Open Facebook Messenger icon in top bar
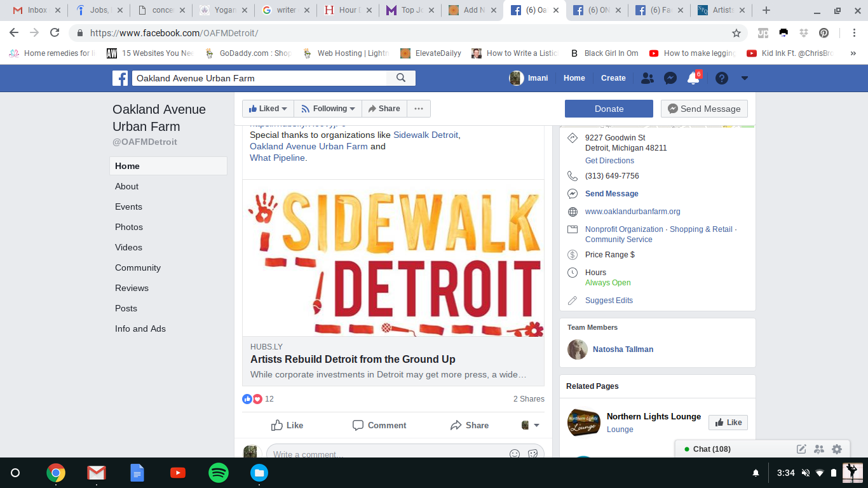The height and width of the screenshot is (488, 868). [670, 78]
